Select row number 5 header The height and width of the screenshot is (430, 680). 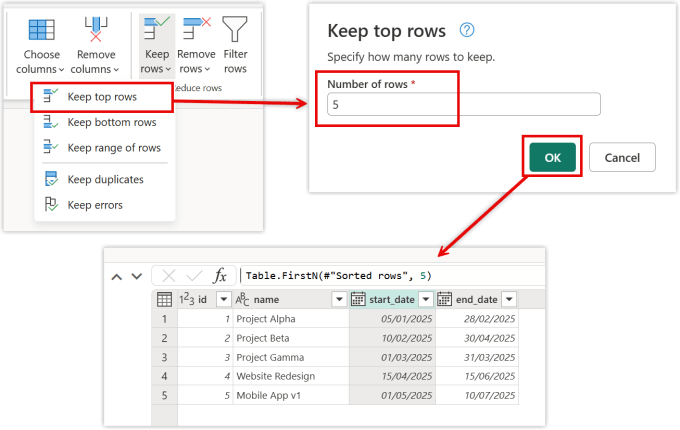(x=164, y=395)
